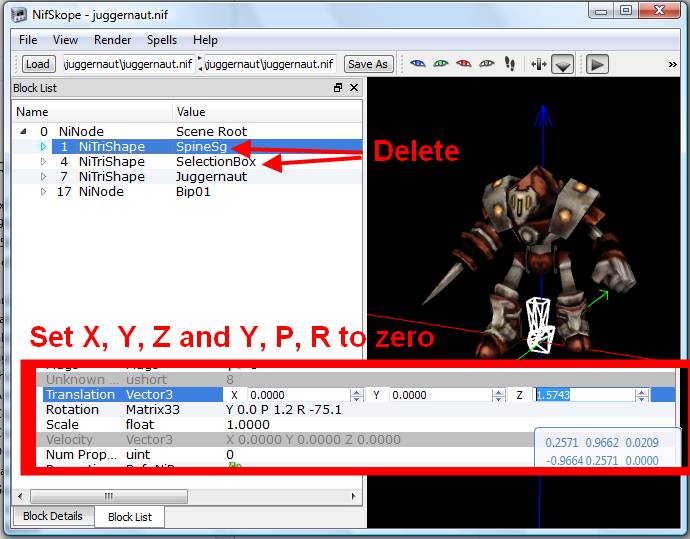Open the File menu
The image size is (690, 539).
pos(28,40)
